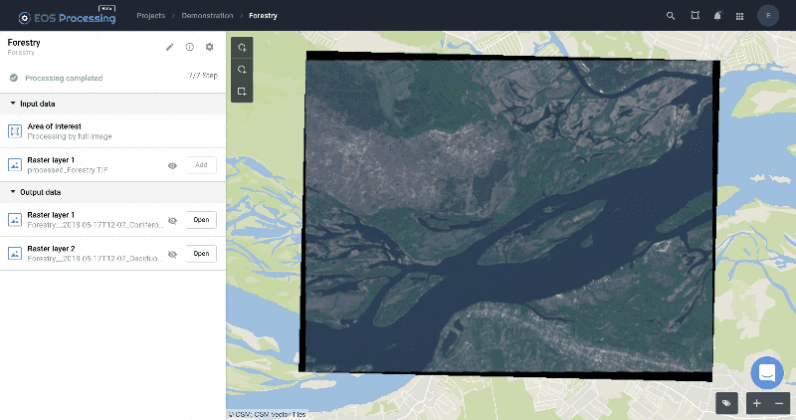The width and height of the screenshot is (796, 420).
Task: Collapse the Input data section
Action: tap(13, 104)
